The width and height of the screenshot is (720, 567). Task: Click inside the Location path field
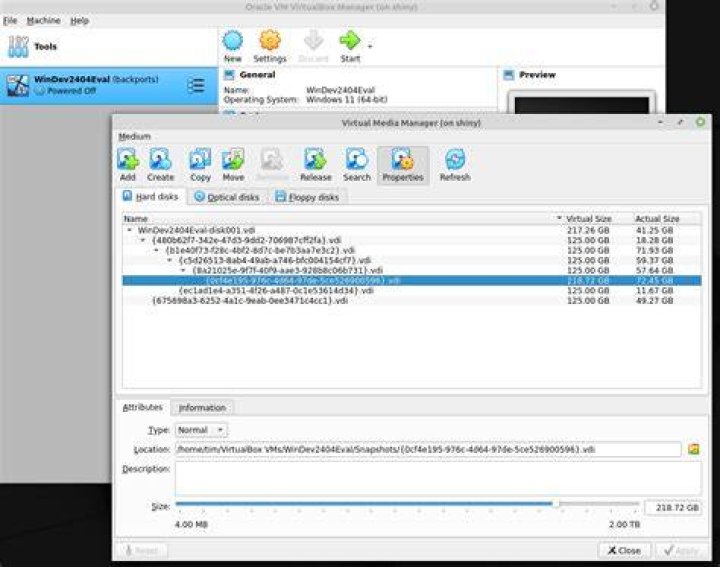click(x=428, y=449)
